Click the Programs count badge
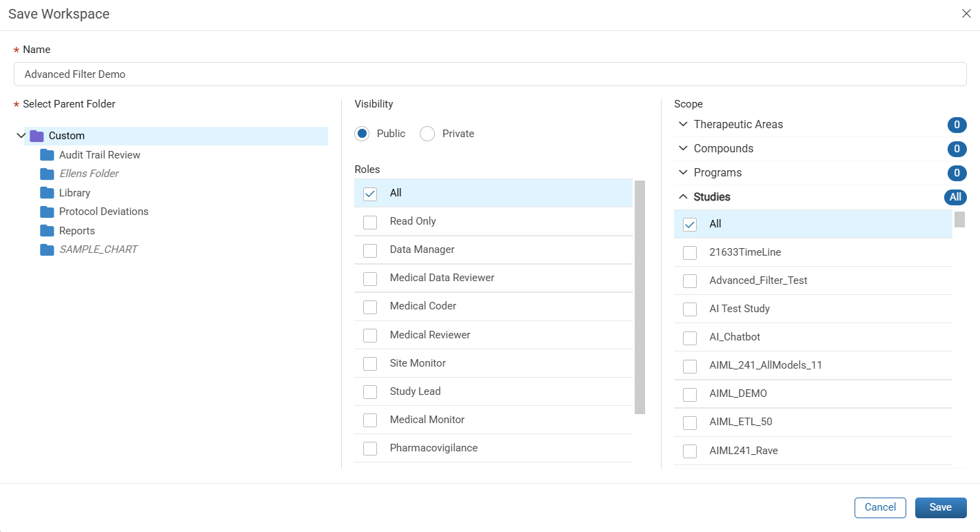This screenshot has width=980, height=532. point(957,173)
